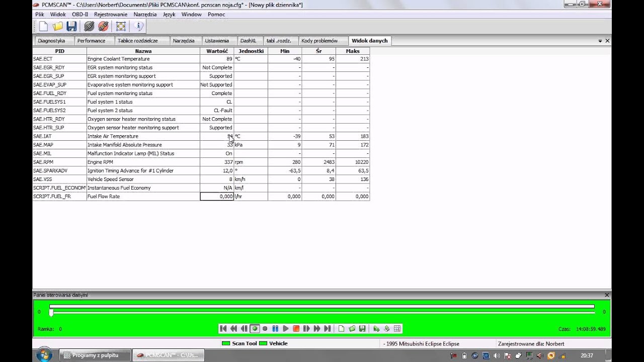Open log file with green folder icon
Image resolution: width=644 pixels, height=362 pixels.
[352, 328]
